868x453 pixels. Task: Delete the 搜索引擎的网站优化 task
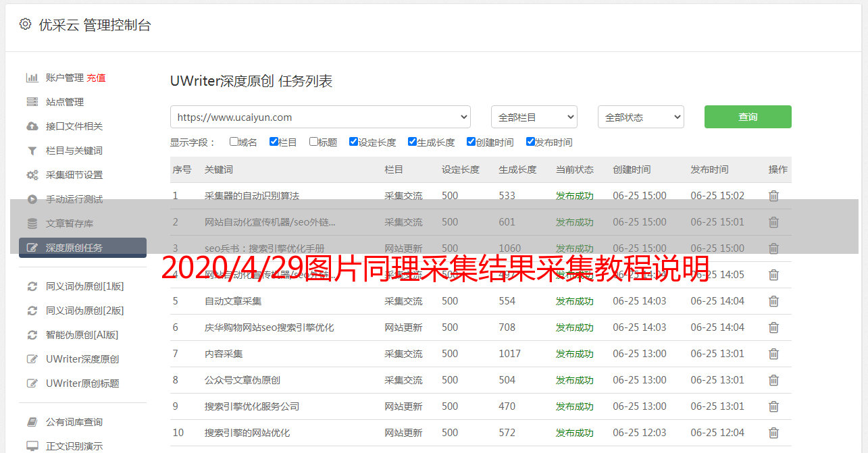773,433
